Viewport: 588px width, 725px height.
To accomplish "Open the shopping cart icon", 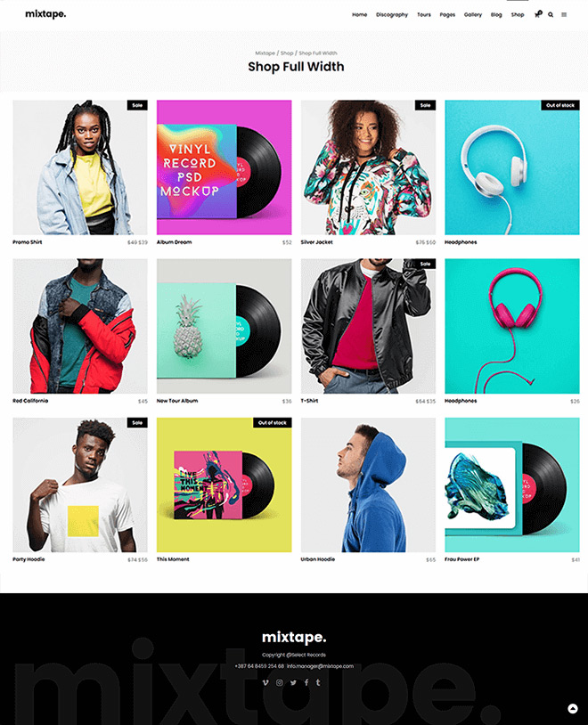I will pyautogui.click(x=537, y=14).
